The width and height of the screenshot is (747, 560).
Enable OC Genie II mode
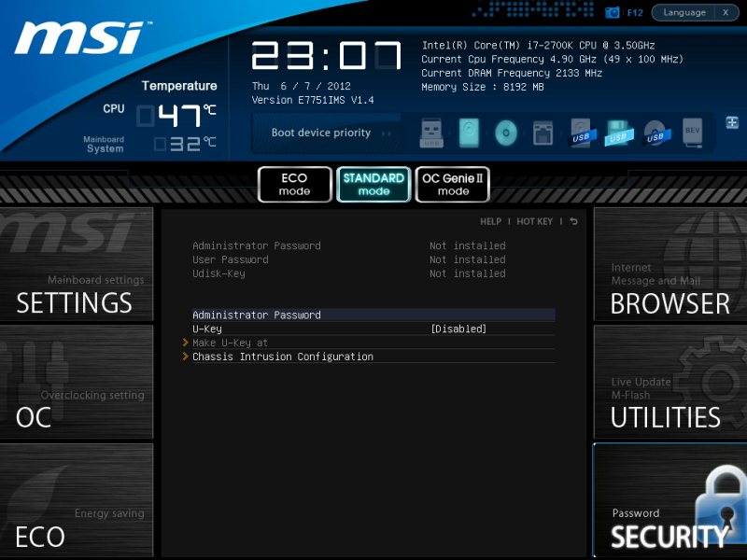coord(453,184)
